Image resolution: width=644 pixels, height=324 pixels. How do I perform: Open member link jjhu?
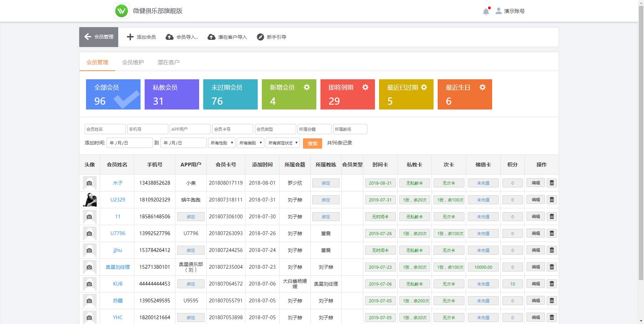click(x=118, y=250)
